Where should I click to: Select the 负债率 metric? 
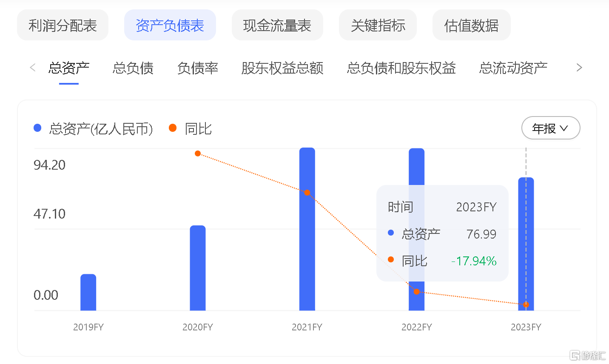197,68
